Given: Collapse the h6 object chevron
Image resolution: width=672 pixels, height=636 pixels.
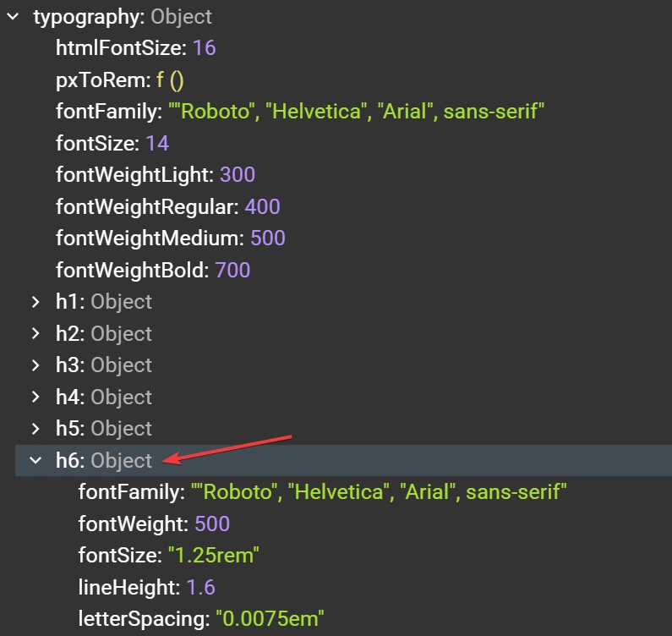Looking at the screenshot, I should tap(36, 461).
